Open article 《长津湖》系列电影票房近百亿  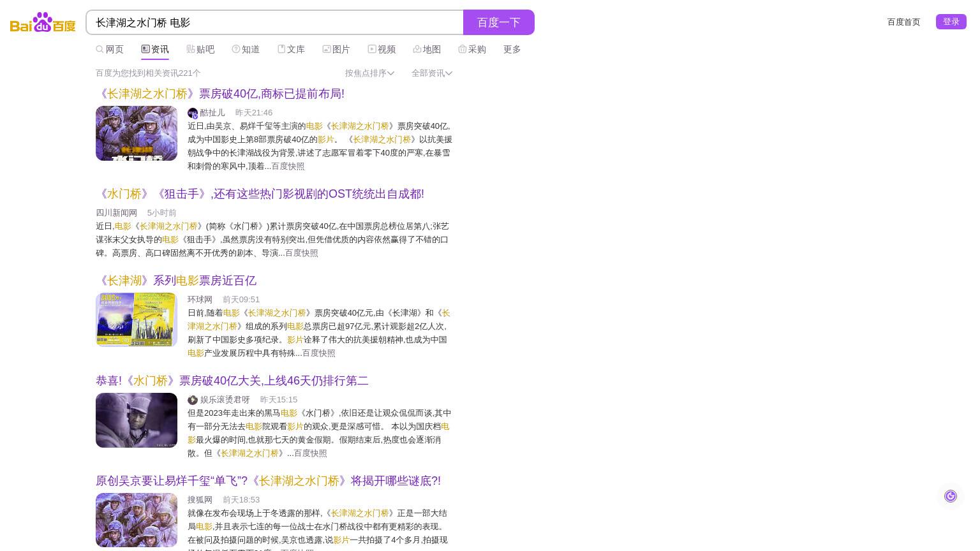[x=176, y=281]
